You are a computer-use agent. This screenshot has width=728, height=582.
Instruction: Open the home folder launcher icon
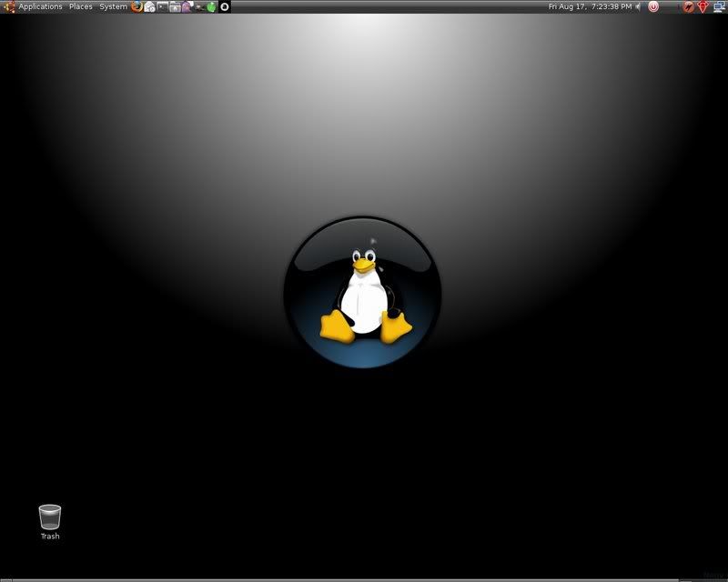pyautogui.click(x=175, y=6)
